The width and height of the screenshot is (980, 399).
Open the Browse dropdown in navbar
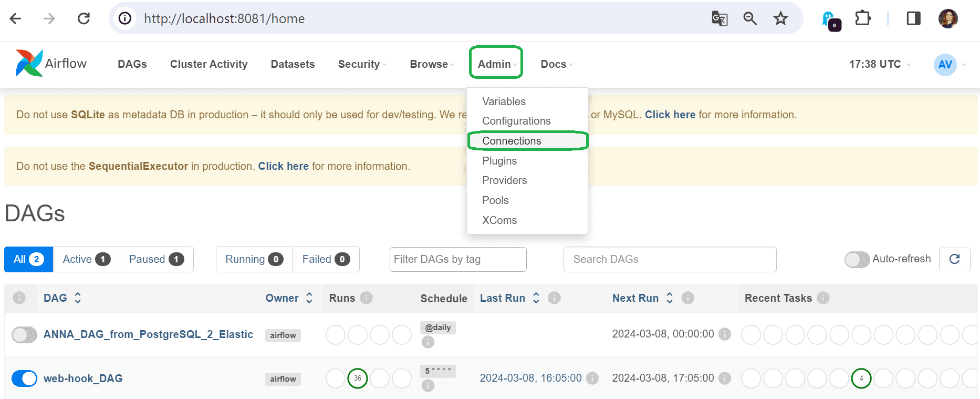click(432, 64)
